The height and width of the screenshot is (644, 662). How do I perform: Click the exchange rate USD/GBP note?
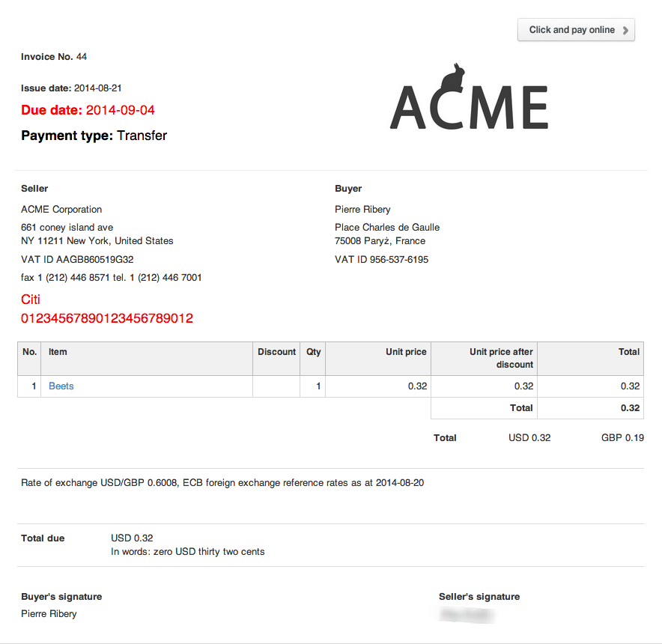click(222, 483)
